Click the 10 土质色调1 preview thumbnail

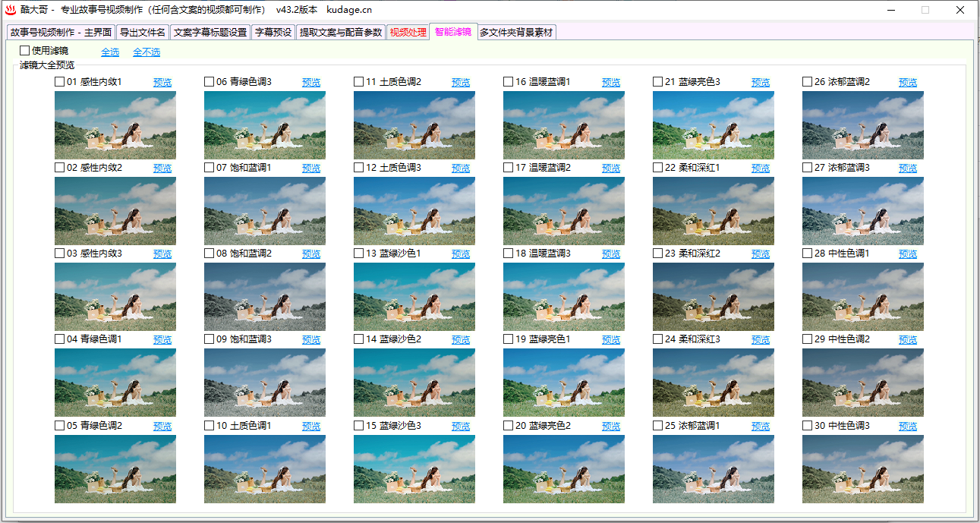pyautogui.click(x=265, y=469)
